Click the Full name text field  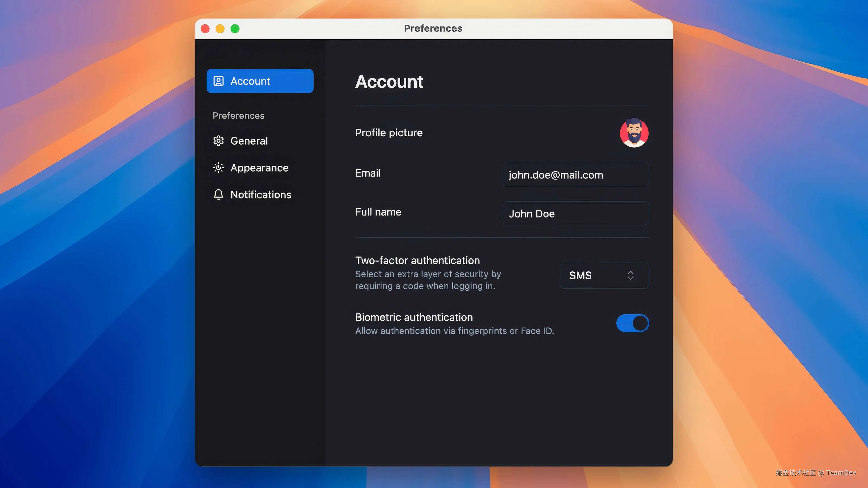coord(575,214)
